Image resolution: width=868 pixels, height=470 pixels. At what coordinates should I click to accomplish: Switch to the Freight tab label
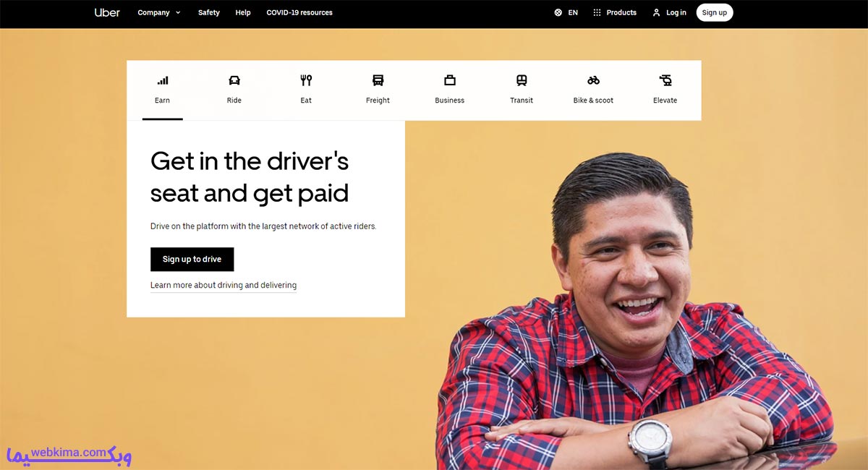[378, 101]
